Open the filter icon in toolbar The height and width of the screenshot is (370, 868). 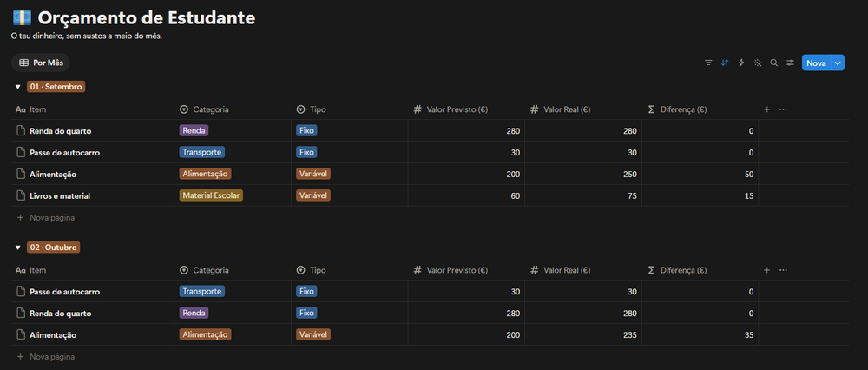(x=708, y=63)
